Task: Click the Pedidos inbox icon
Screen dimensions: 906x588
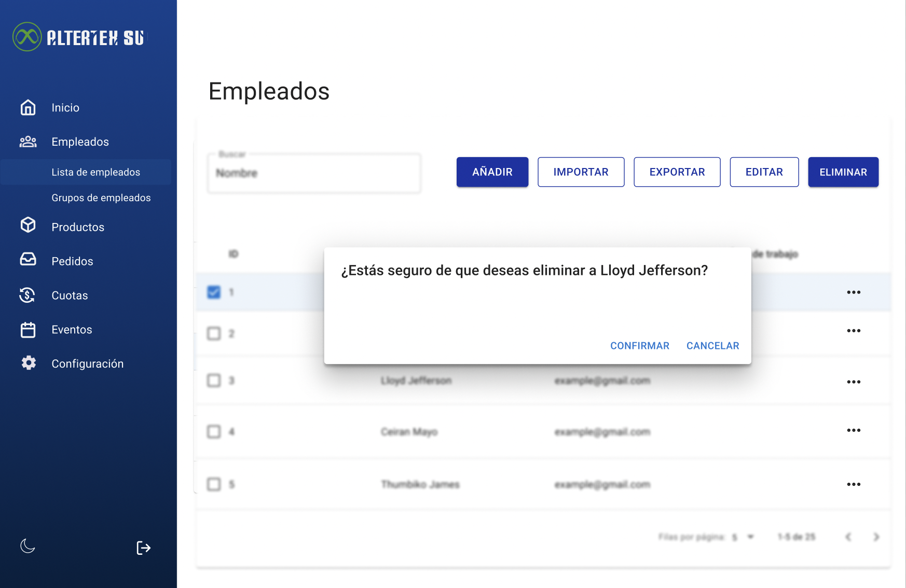Action: tap(28, 259)
